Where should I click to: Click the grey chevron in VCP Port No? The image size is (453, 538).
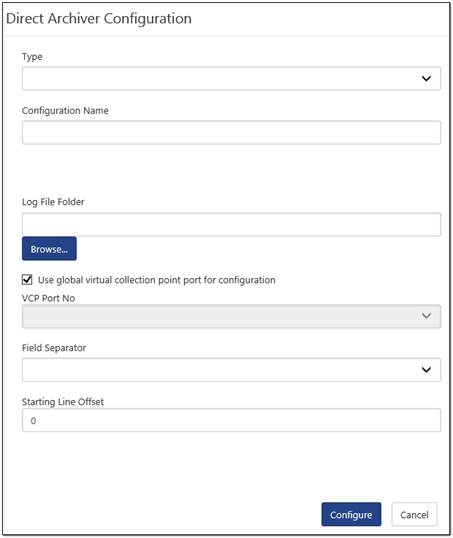pos(426,316)
